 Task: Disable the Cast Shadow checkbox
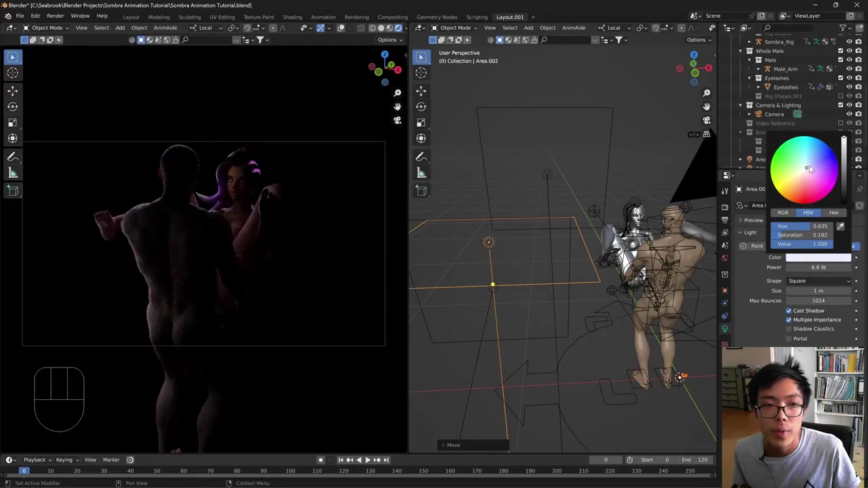(789, 310)
